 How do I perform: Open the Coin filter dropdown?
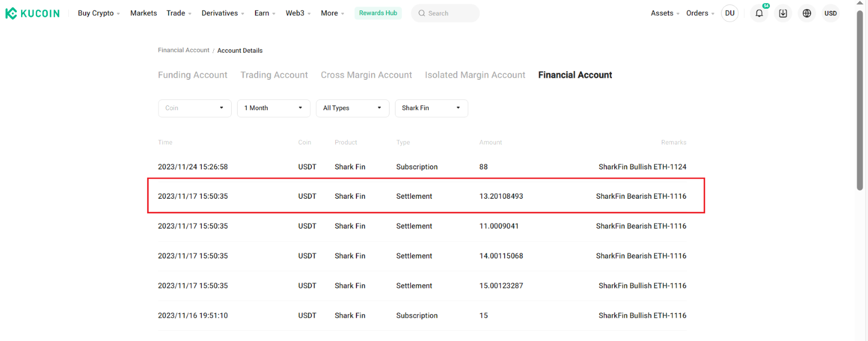(x=195, y=108)
